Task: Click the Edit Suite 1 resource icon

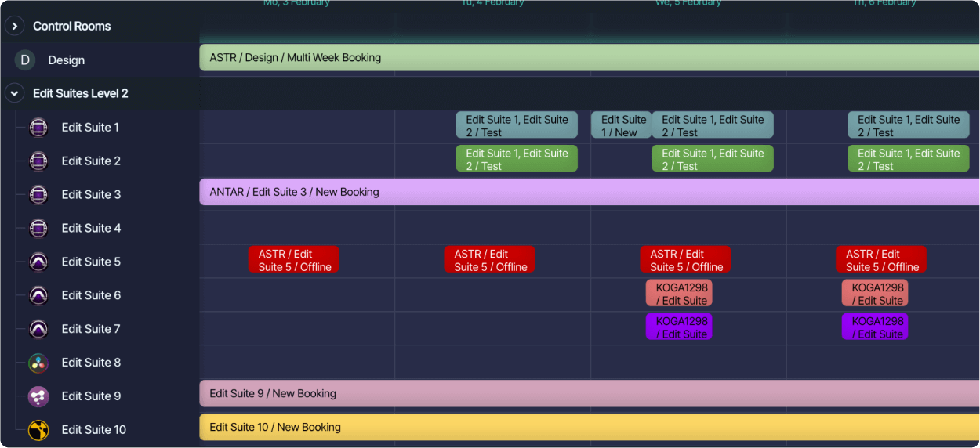Action: [38, 128]
